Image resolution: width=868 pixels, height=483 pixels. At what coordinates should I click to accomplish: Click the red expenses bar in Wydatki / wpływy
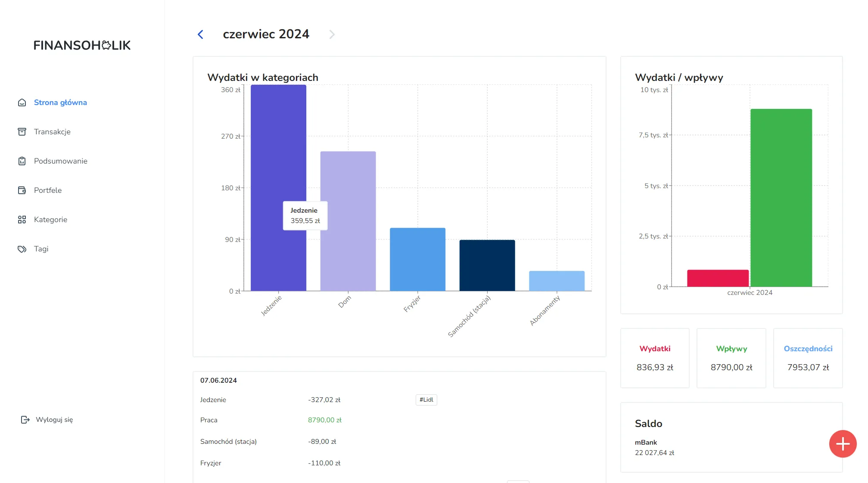click(718, 278)
